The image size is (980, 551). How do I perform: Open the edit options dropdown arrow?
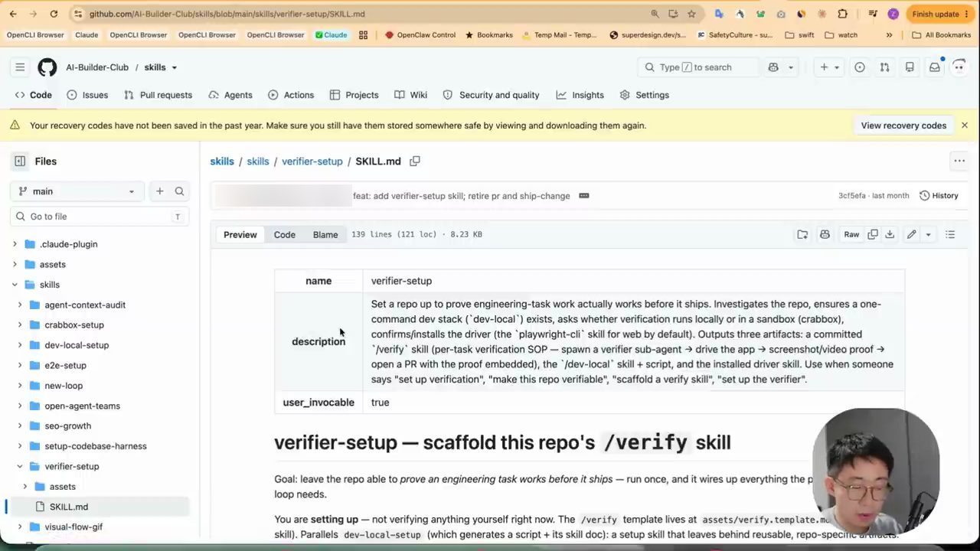click(x=928, y=235)
